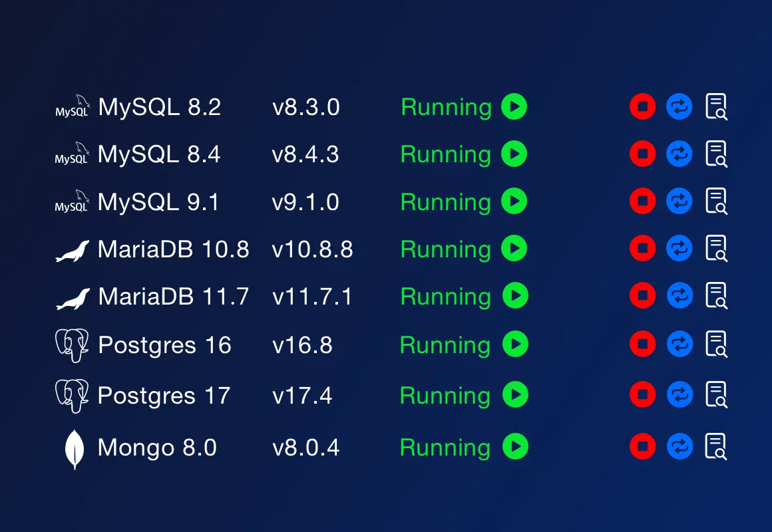
Task: Click the version text "v8.4.3"
Action: (x=305, y=154)
